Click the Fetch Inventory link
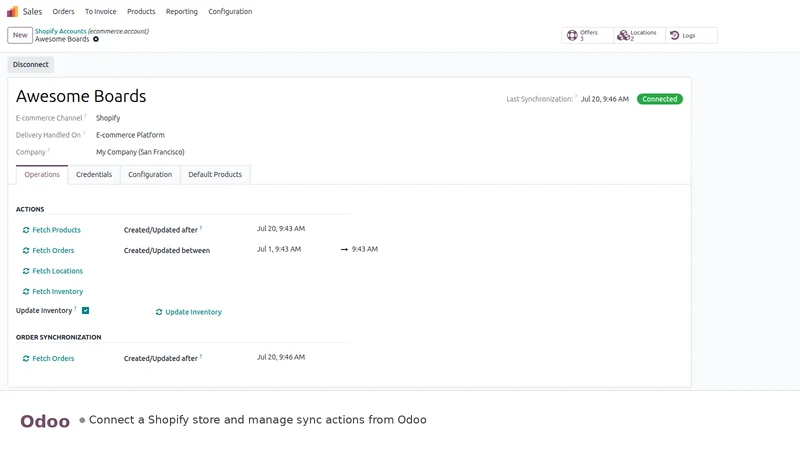 pos(58,291)
